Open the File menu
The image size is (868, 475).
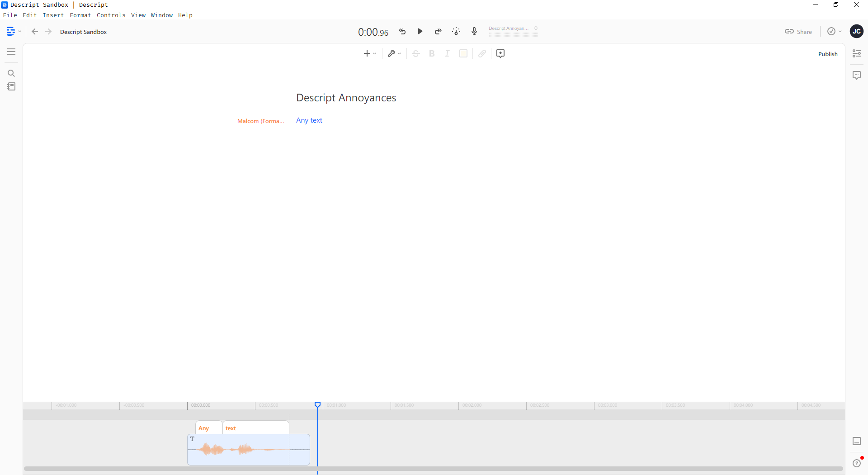tap(10, 15)
